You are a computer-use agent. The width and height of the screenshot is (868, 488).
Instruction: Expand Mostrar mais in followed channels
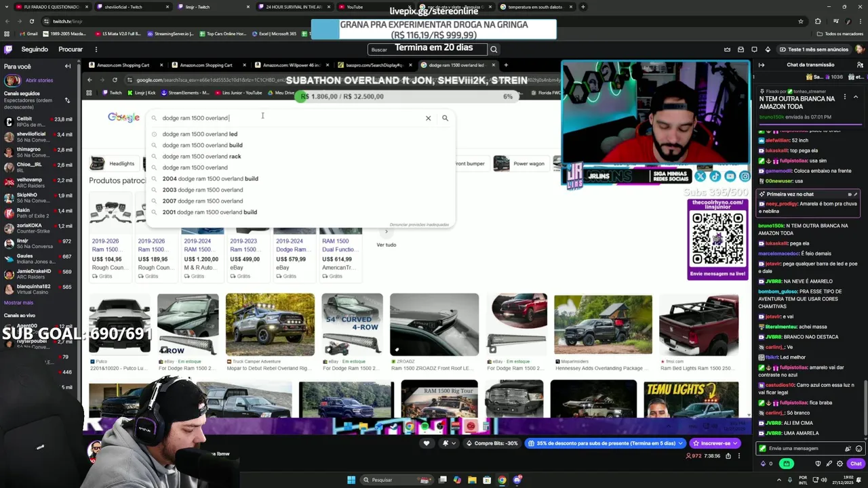tap(18, 302)
